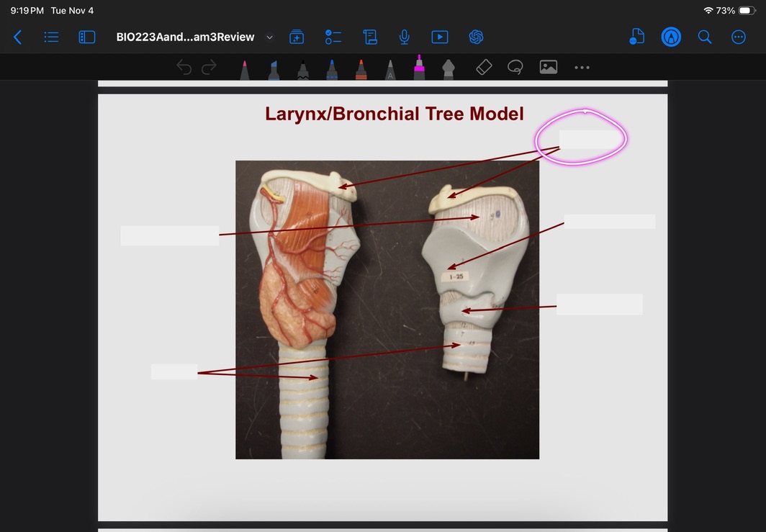Open the notes scroll icon
Viewport: 766px width, 532px height.
[x=369, y=37]
